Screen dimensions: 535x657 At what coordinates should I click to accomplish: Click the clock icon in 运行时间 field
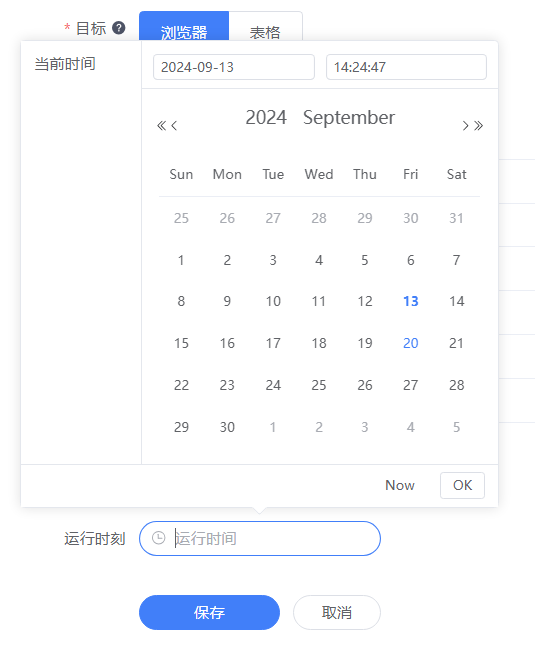(158, 538)
